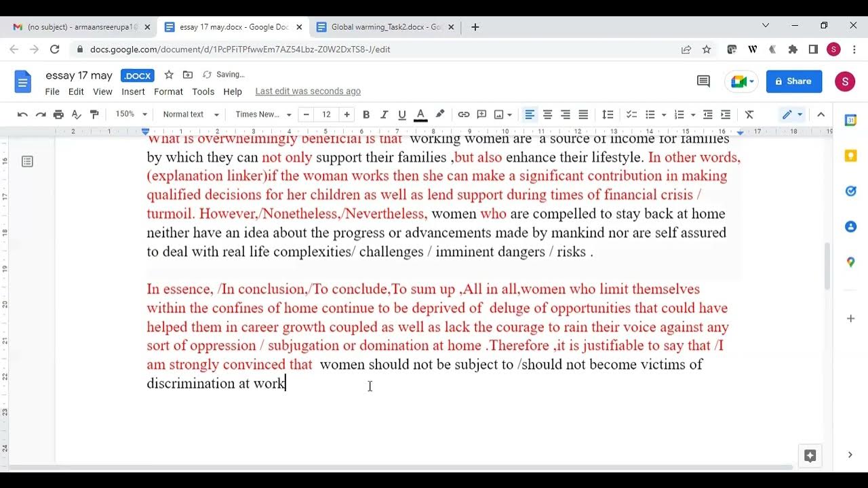The width and height of the screenshot is (868, 488).
Task: Open Last edit was seconds ago link
Action: (308, 91)
